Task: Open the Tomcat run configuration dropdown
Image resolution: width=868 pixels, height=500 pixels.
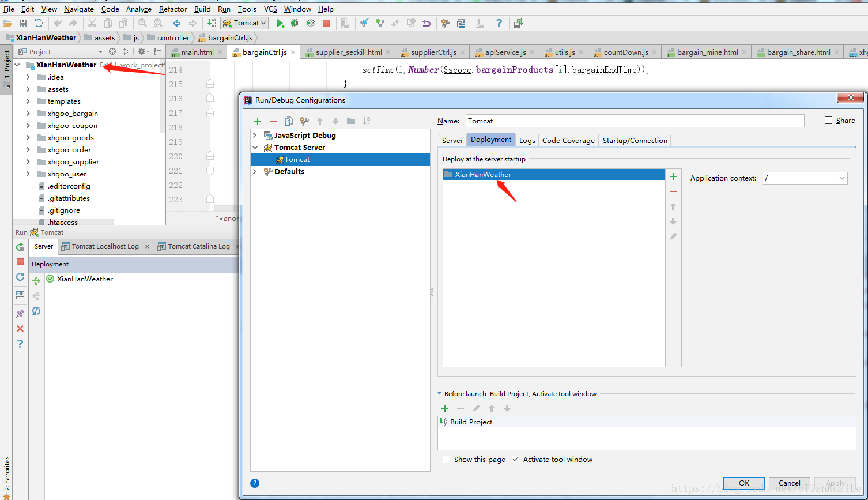Action: click(245, 23)
